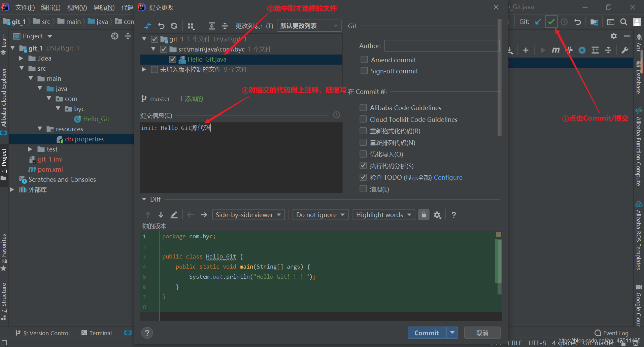This screenshot has height=347, width=644.
Task: Click the search magnifier icon
Action: click(623, 22)
